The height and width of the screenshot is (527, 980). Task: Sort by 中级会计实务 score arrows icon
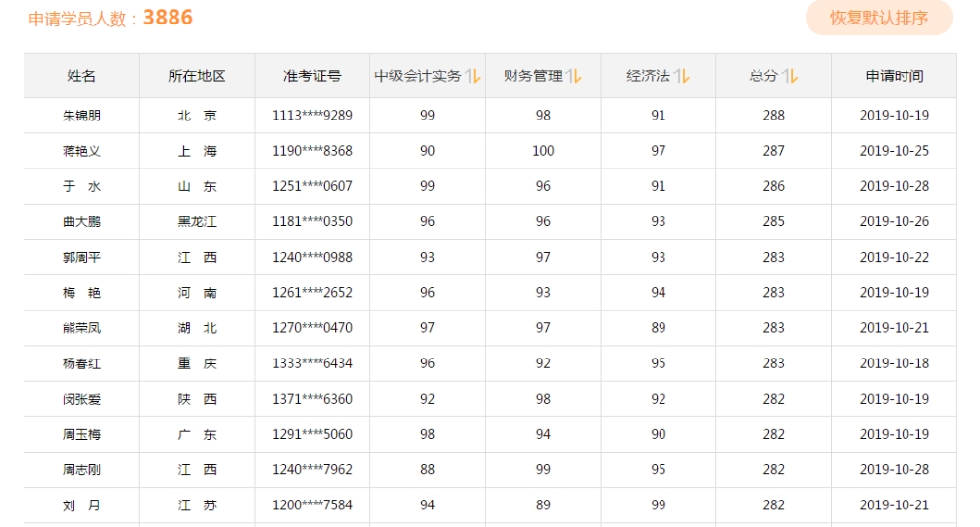tap(473, 76)
